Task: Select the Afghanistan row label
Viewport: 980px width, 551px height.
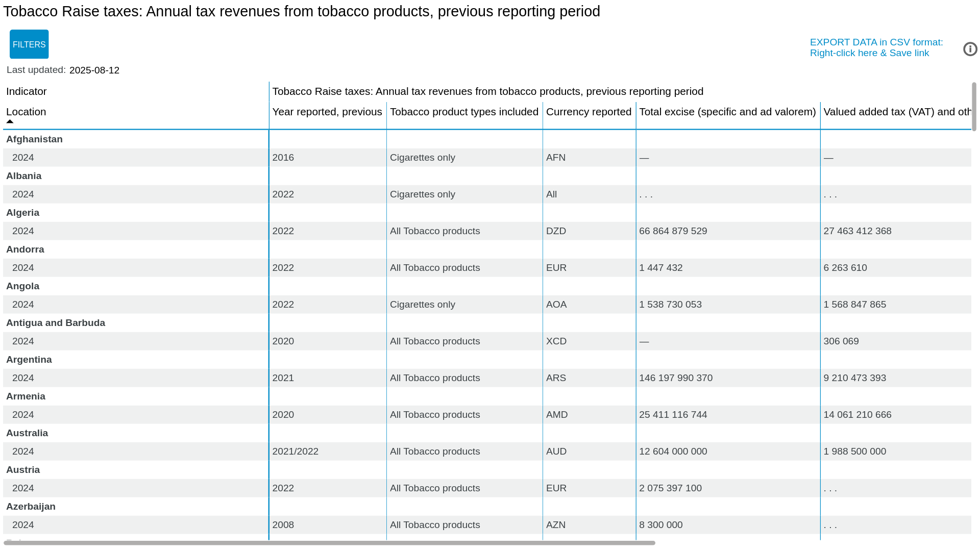Action: pyautogui.click(x=34, y=139)
